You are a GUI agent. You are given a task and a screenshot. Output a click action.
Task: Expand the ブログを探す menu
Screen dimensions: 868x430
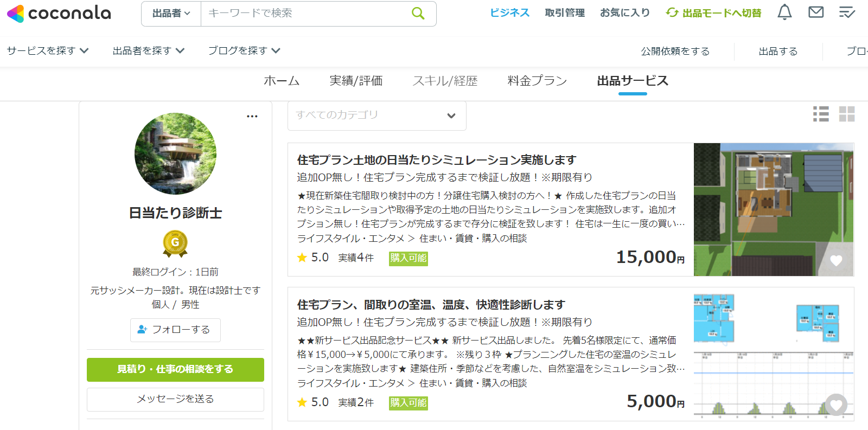244,51
